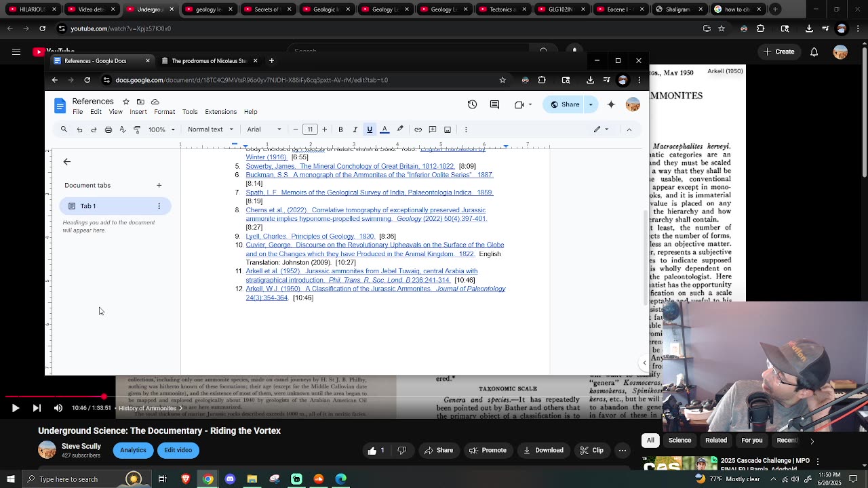The height and width of the screenshot is (488, 868).
Task: Open Discord from the taskbar
Action: click(x=230, y=479)
